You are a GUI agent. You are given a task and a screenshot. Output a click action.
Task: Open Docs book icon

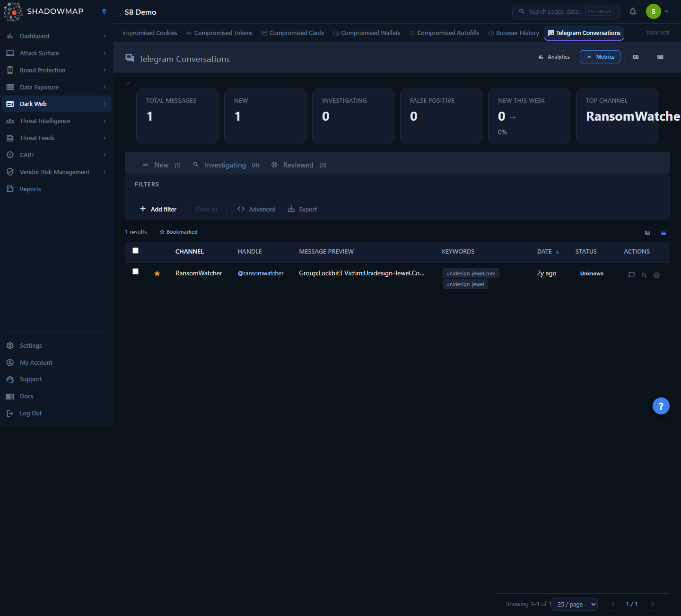(x=10, y=396)
